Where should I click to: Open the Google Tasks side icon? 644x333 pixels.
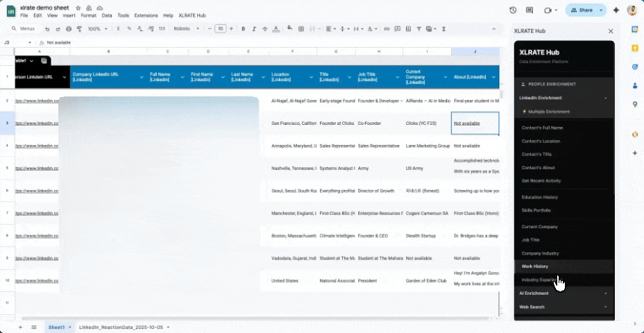pyautogui.click(x=635, y=67)
